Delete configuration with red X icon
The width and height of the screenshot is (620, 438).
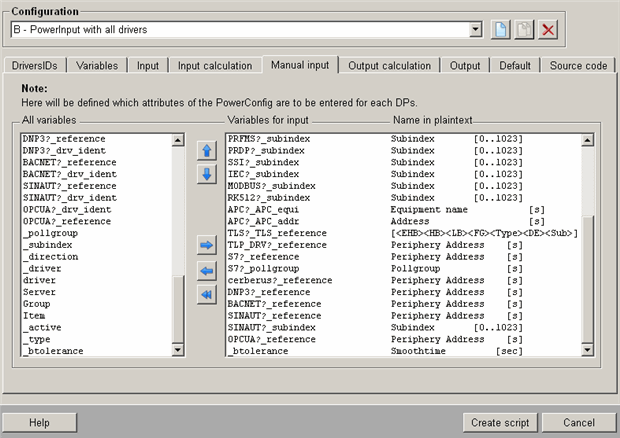(548, 30)
